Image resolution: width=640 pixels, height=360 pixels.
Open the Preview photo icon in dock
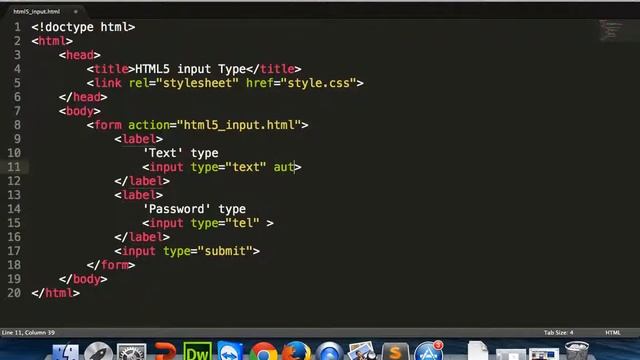pyautogui.click(x=362, y=352)
